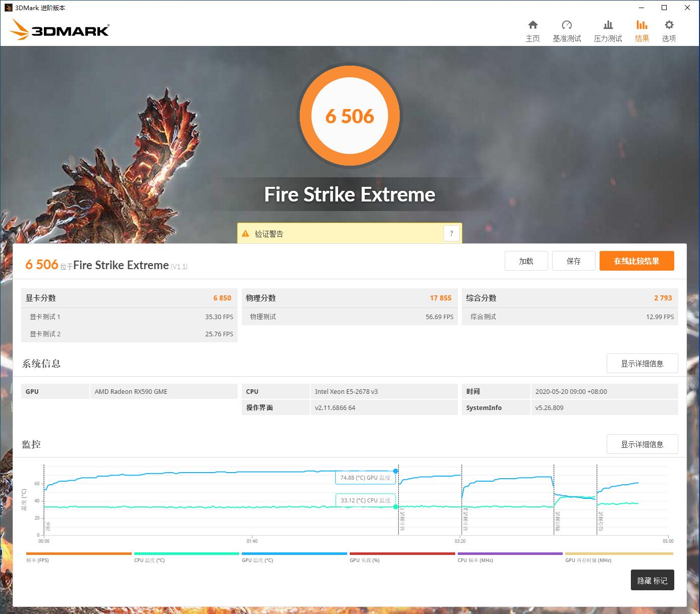Toggle the GPU 内存时脉 (MHz) legend series

pos(619,557)
